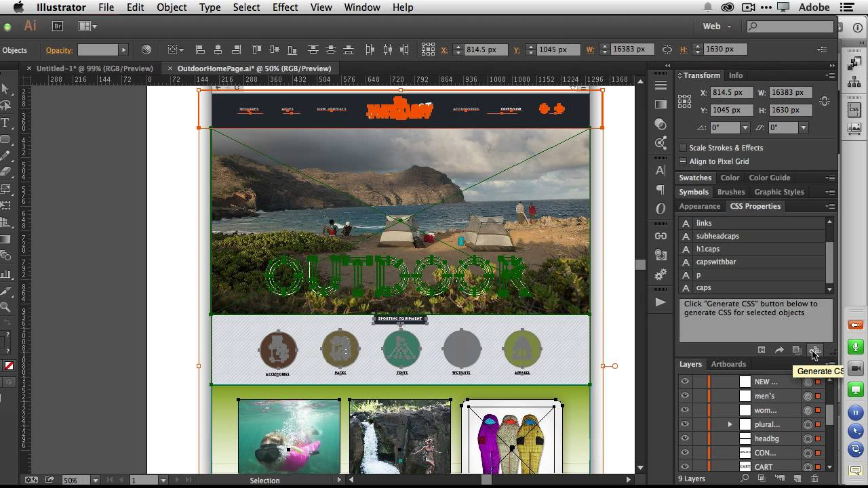Image resolution: width=868 pixels, height=488 pixels.
Task: Open the Window menu
Action: 361,7
